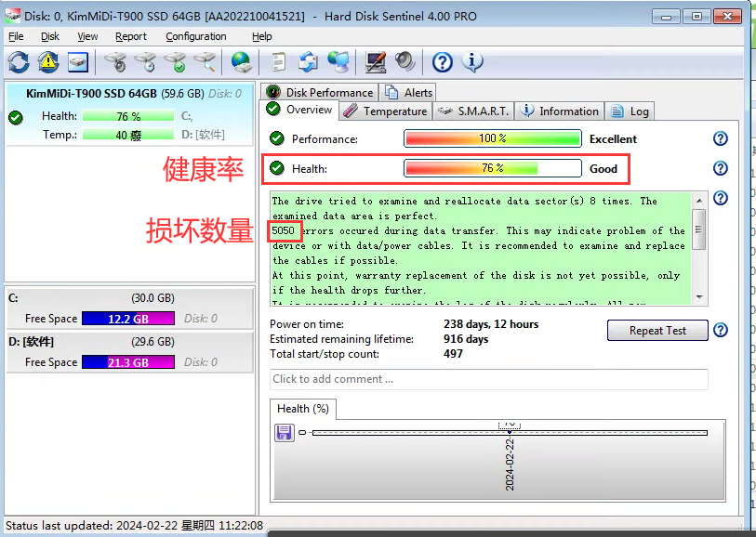756x537 pixels.
Task: Switch to the Temperature tab
Action: [386, 111]
